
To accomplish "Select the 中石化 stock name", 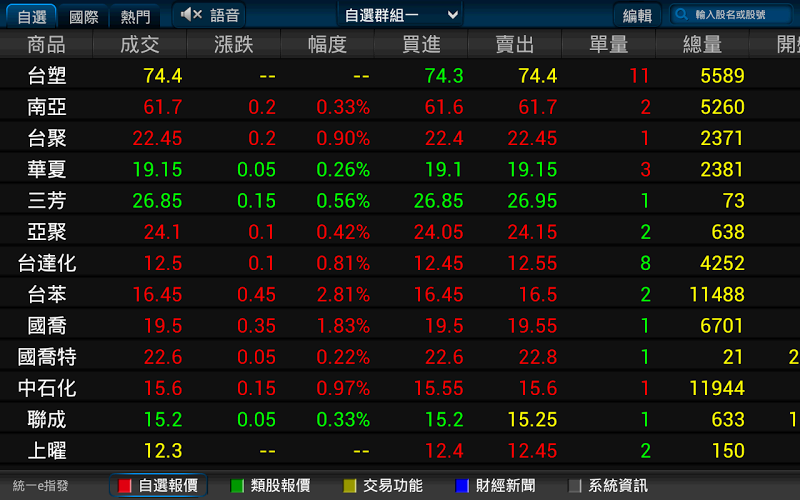I will 46,388.
